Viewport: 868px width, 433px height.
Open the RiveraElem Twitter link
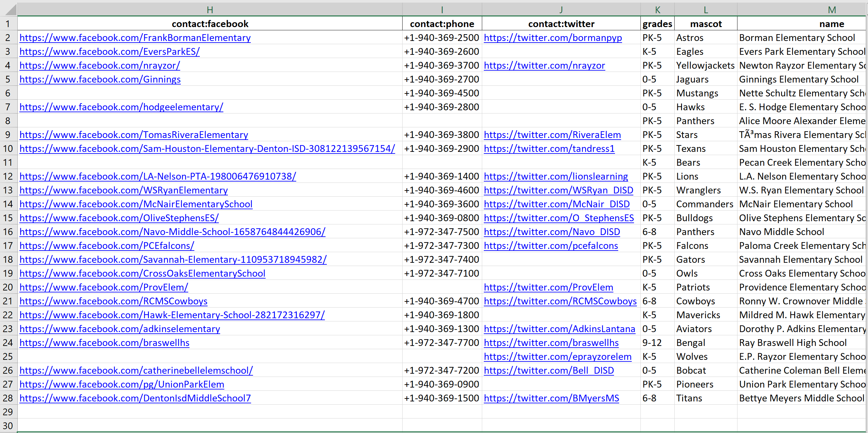(x=552, y=135)
